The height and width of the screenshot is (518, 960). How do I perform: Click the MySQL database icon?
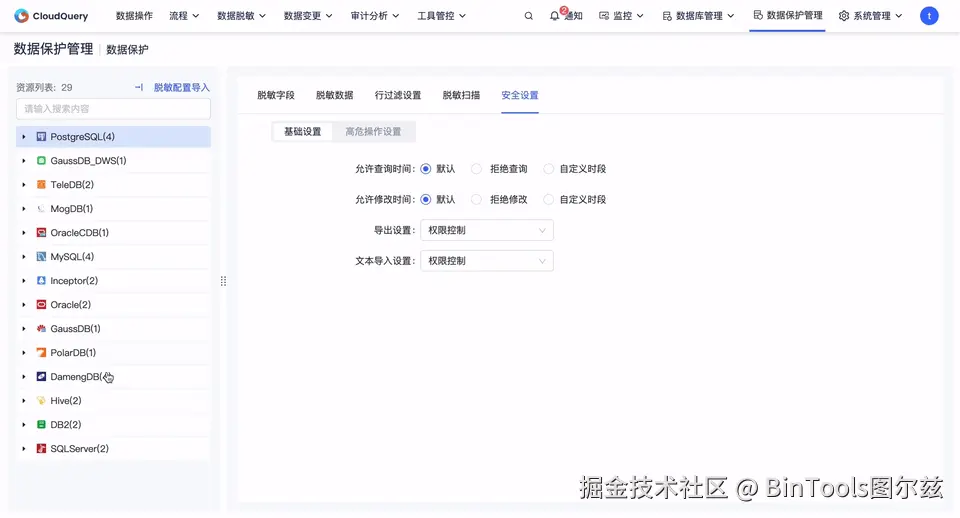point(41,257)
